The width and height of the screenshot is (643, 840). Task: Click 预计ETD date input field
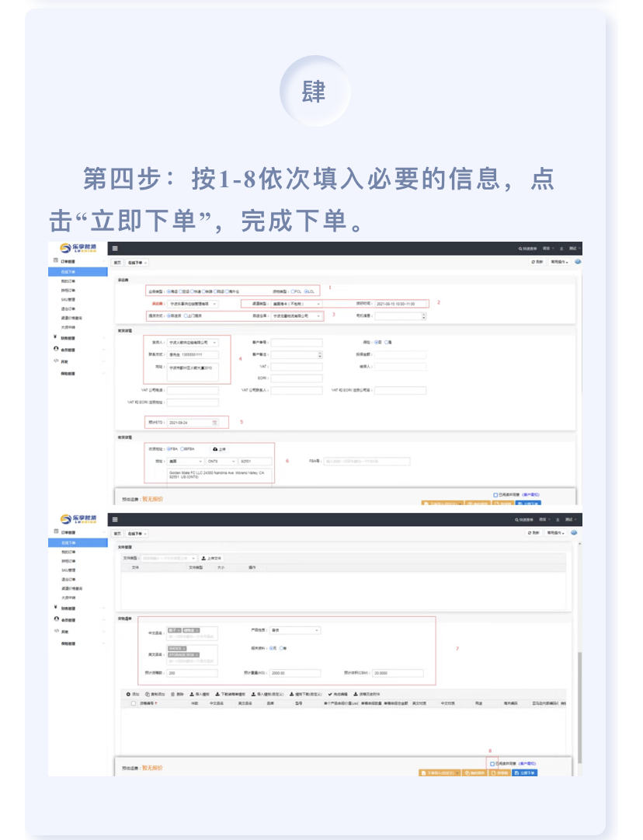click(x=193, y=423)
